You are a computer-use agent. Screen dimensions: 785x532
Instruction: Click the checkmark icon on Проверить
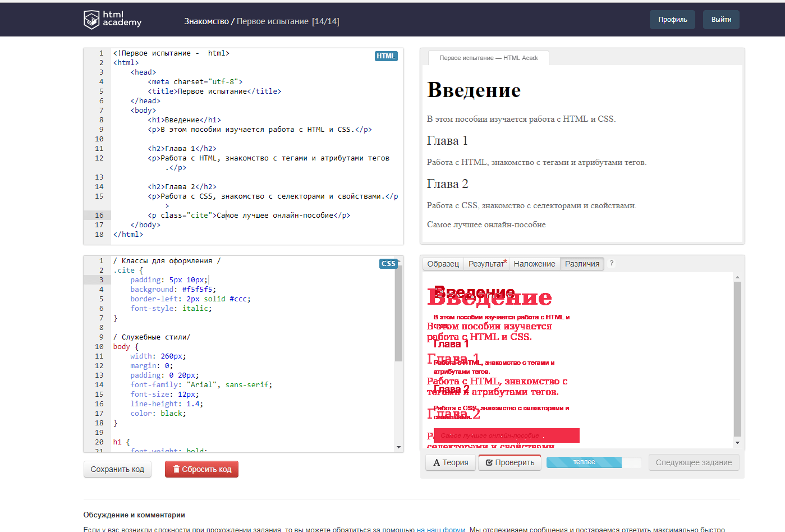point(489,463)
